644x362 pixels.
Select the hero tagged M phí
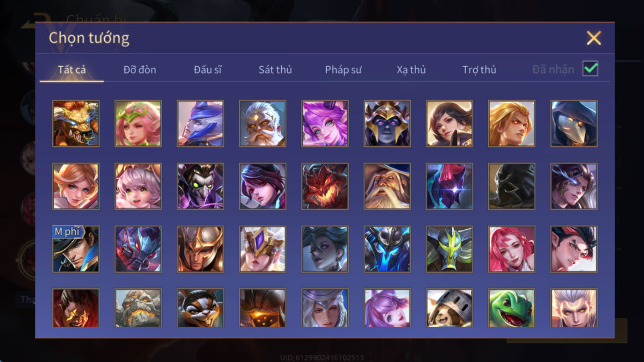coord(76,249)
